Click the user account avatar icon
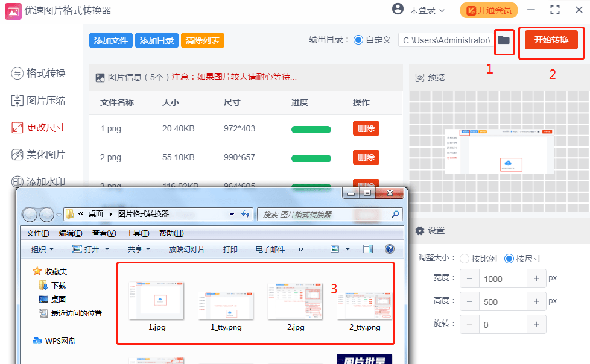The width and height of the screenshot is (590, 364). pyautogui.click(x=398, y=10)
